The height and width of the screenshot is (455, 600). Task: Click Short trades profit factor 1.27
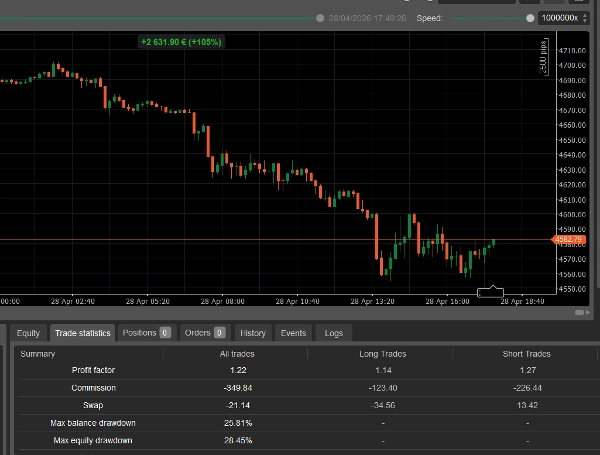point(527,370)
